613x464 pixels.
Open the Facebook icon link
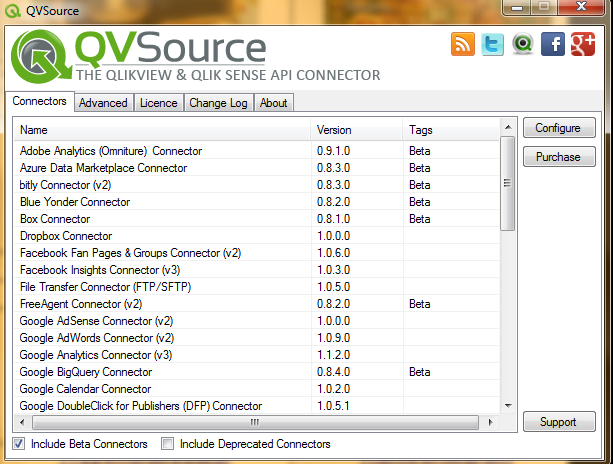pyautogui.click(x=553, y=44)
